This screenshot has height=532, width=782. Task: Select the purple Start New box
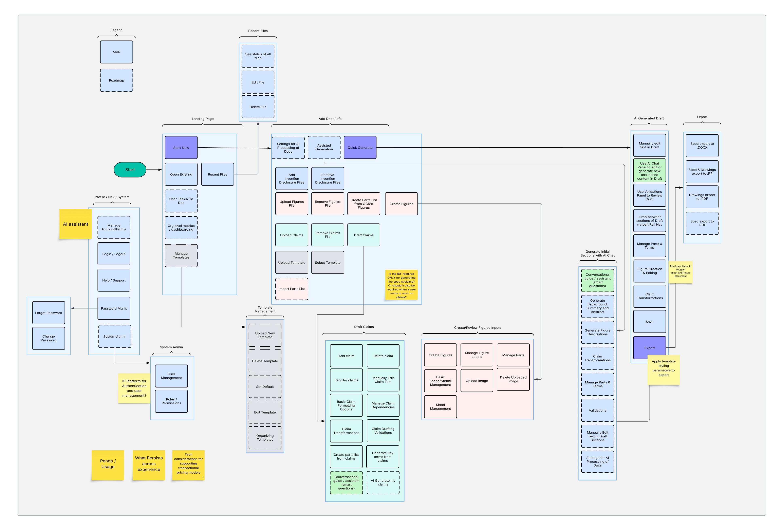[x=181, y=147]
